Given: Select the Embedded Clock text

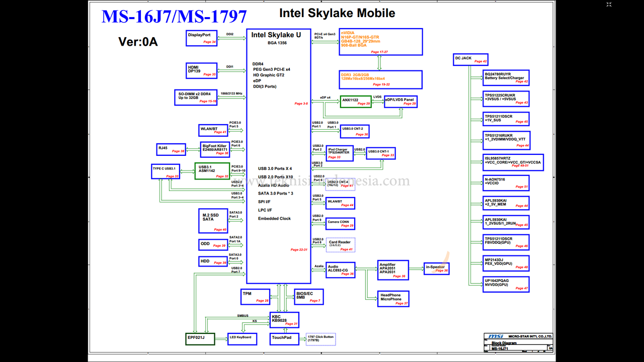Looking at the screenshot, I should [x=274, y=219].
